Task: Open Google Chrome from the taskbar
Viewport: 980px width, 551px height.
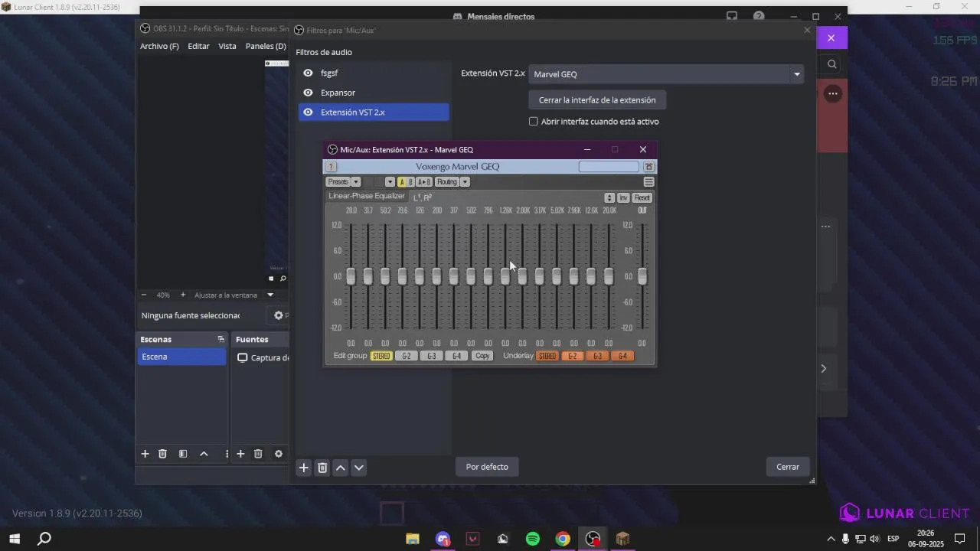Action: (563, 539)
